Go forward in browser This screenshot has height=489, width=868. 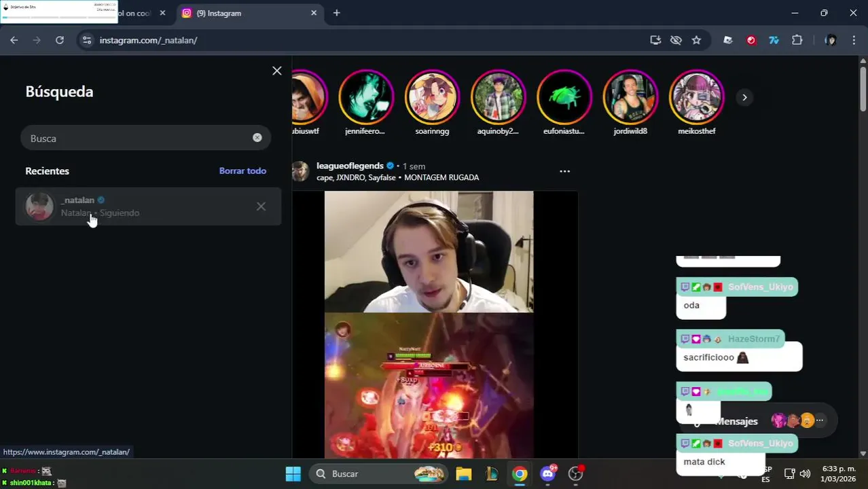click(x=37, y=40)
